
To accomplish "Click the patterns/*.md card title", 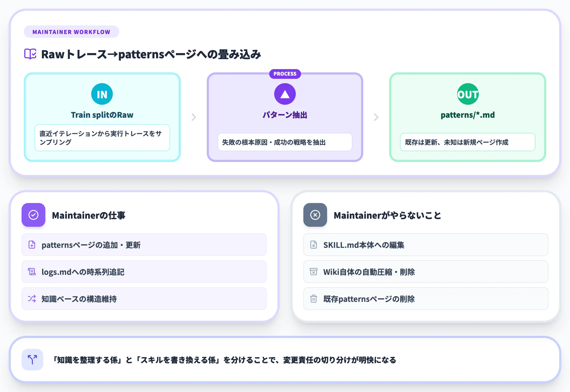I will (468, 115).
